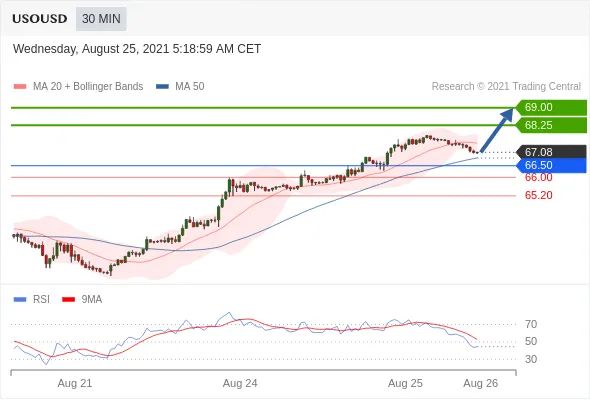Viewport: 590px width, 400px height.
Task: Select the green 69.00 resistance price tag
Action: (x=552, y=107)
